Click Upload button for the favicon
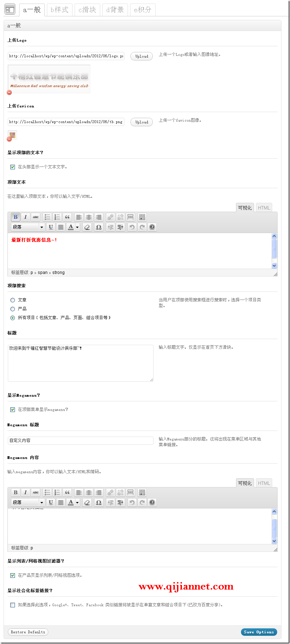The image size is (290, 644). (x=142, y=122)
